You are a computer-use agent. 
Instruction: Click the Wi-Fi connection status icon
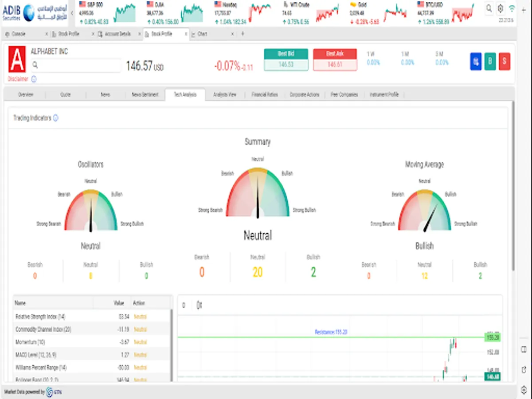click(x=511, y=7)
